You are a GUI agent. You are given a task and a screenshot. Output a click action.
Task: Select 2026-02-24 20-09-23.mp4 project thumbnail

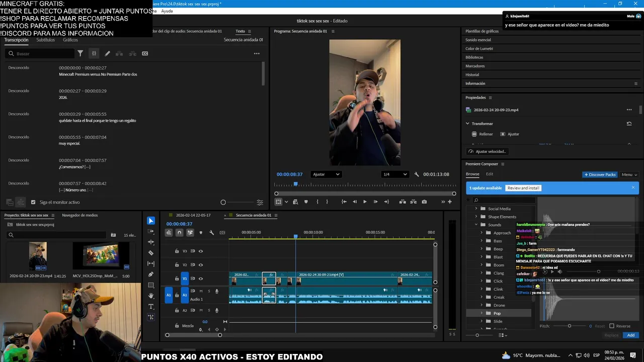click(x=38, y=256)
